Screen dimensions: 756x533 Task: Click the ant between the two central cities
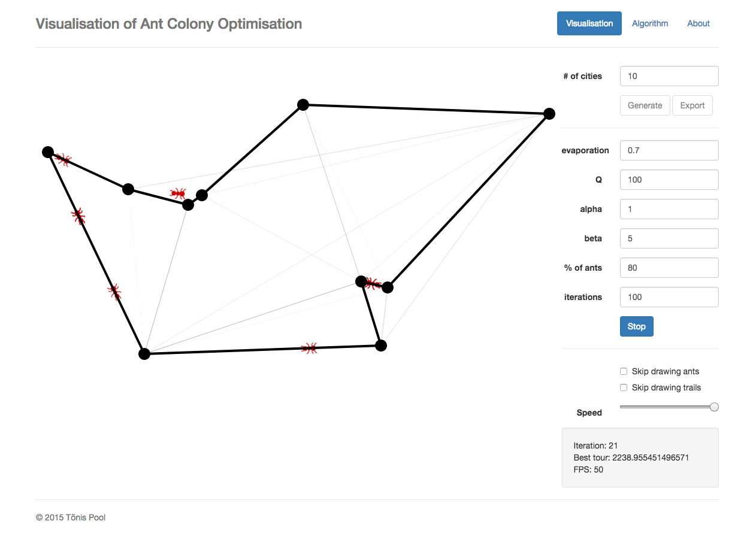[x=179, y=193]
